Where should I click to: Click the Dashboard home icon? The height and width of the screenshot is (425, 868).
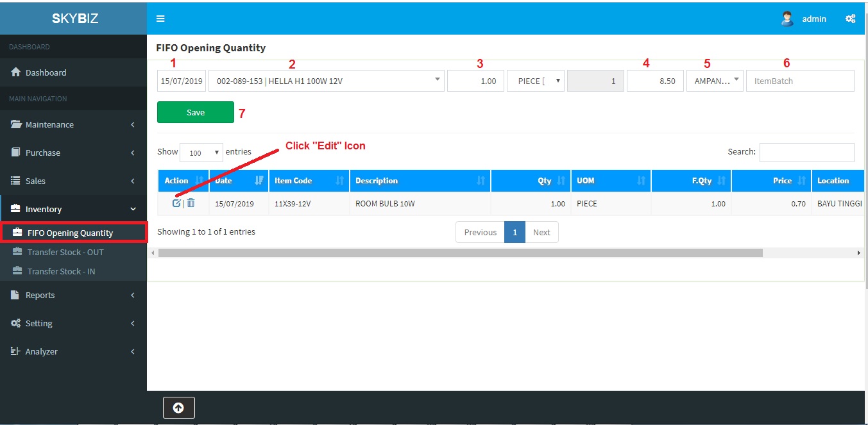(x=16, y=72)
